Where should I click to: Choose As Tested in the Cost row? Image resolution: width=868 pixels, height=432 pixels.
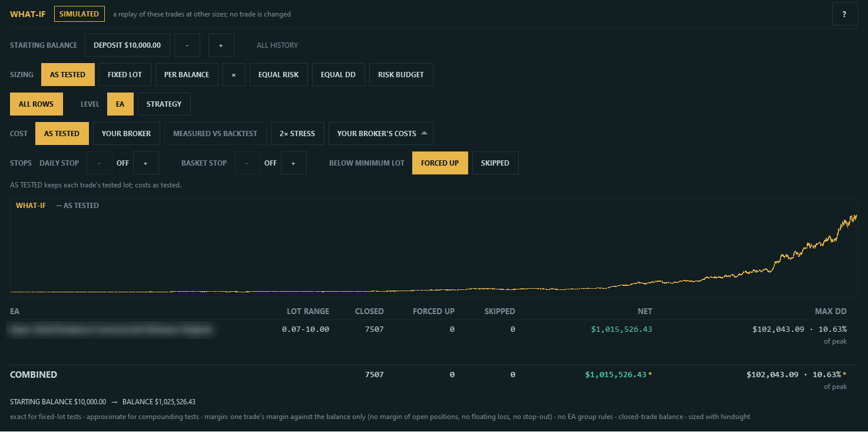62,134
